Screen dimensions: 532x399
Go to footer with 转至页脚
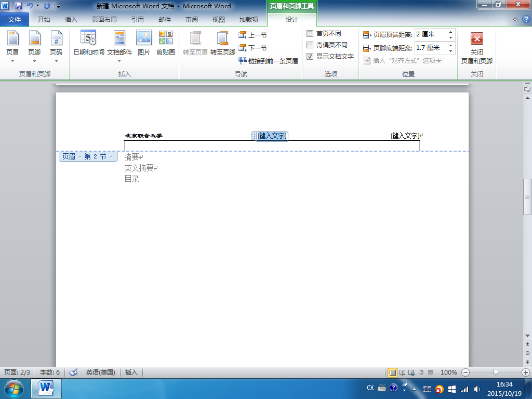point(222,43)
